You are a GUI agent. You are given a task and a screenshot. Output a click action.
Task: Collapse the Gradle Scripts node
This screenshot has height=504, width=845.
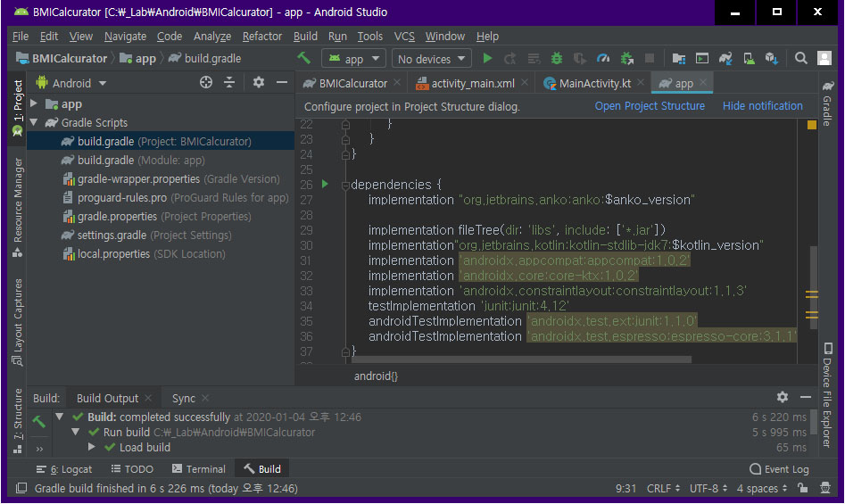tap(33, 122)
